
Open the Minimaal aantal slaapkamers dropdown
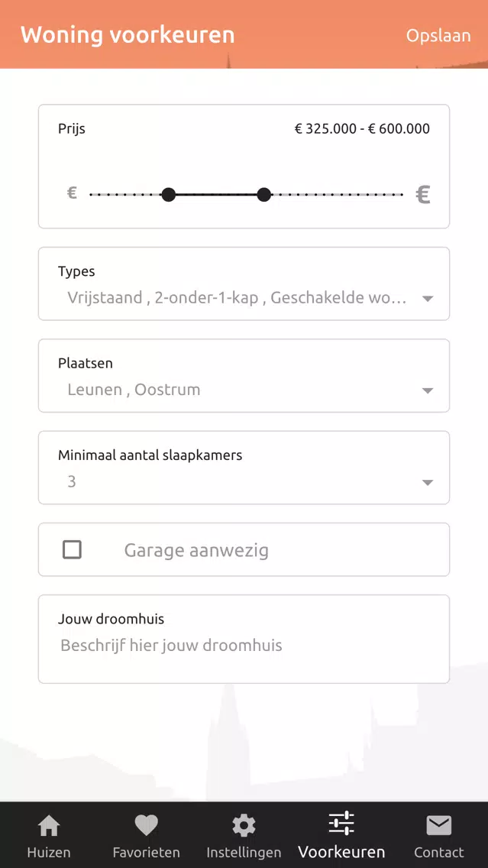point(244,468)
